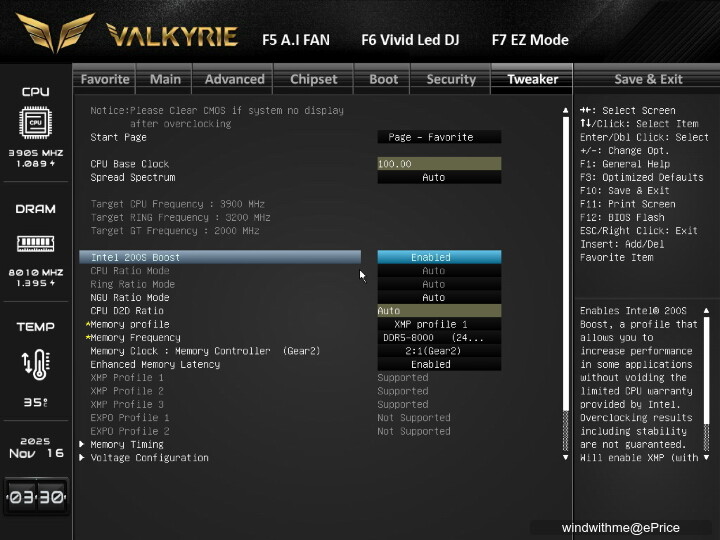Open the Save & Exit tab

[648, 80]
